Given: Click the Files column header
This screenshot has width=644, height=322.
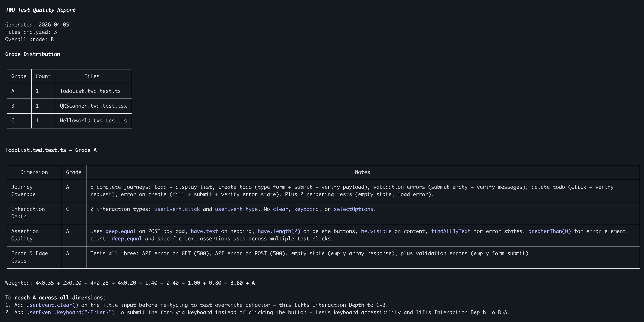Looking at the screenshot, I should (92, 76).
